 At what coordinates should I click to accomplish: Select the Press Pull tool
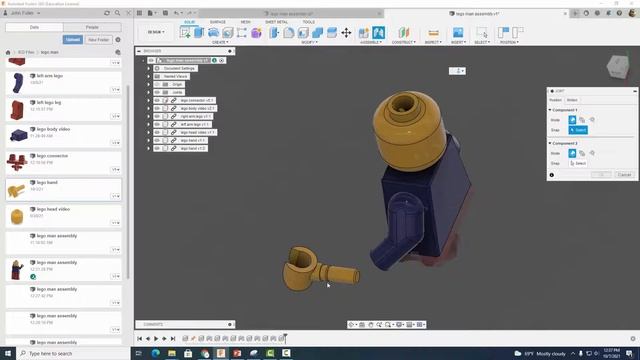[x=274, y=33]
